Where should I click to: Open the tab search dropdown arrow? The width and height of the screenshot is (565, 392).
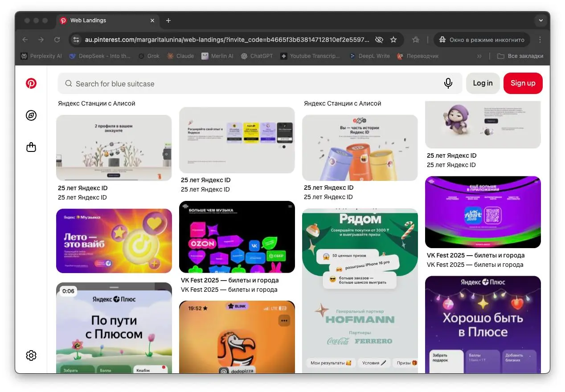pos(540,20)
